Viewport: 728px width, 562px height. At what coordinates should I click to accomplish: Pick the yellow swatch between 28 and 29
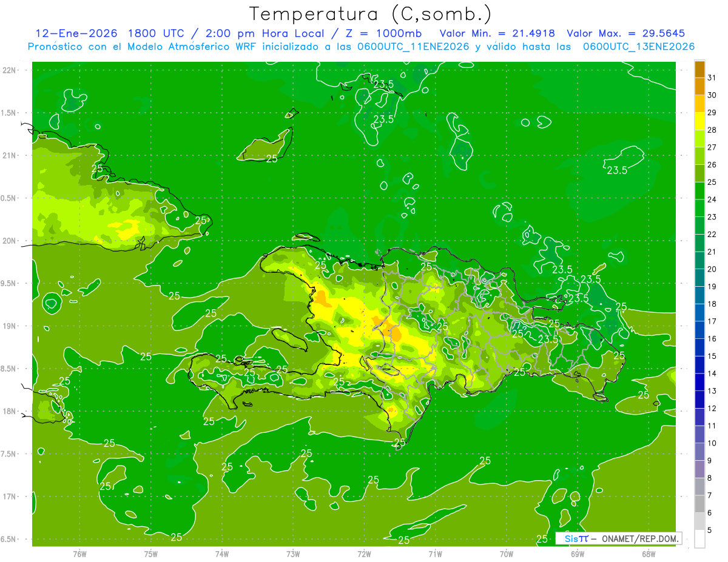(699, 121)
